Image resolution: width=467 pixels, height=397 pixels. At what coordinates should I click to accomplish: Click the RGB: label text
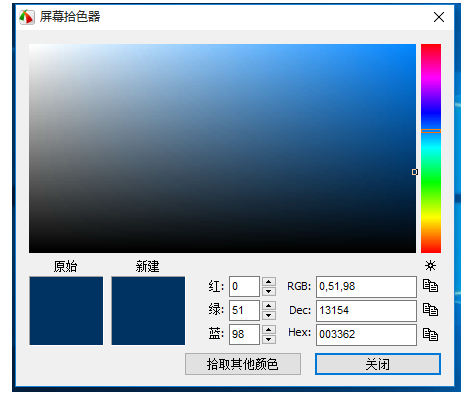pos(299,286)
